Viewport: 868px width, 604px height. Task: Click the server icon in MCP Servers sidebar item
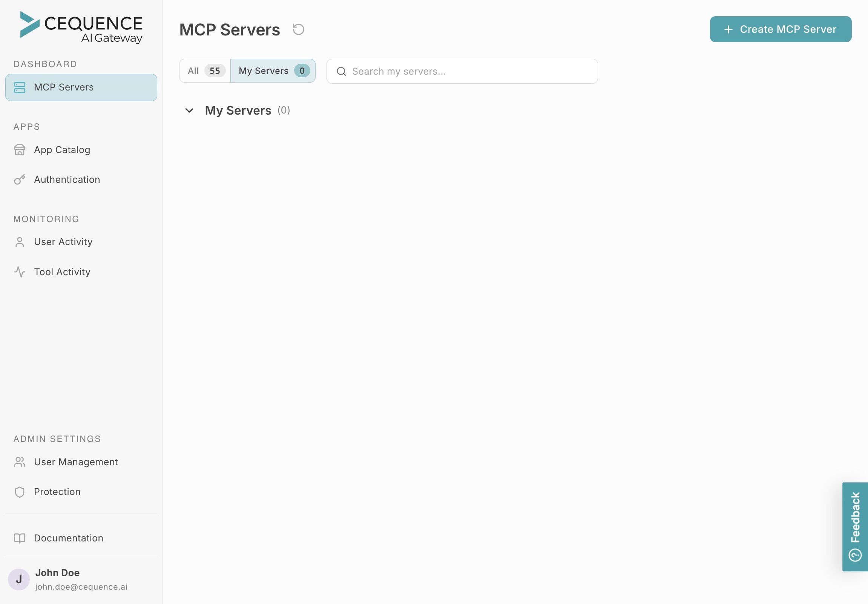tap(20, 87)
